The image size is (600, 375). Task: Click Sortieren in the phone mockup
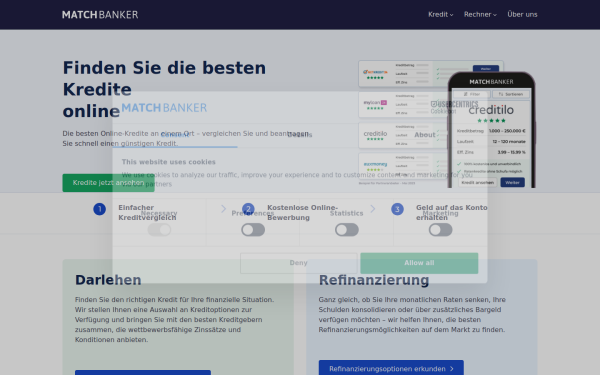coord(511,94)
